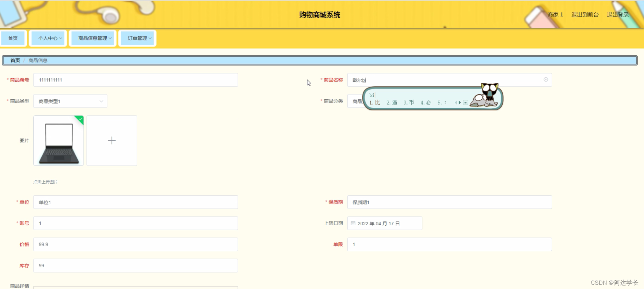Click 首页 in the breadcrumb

point(15,60)
